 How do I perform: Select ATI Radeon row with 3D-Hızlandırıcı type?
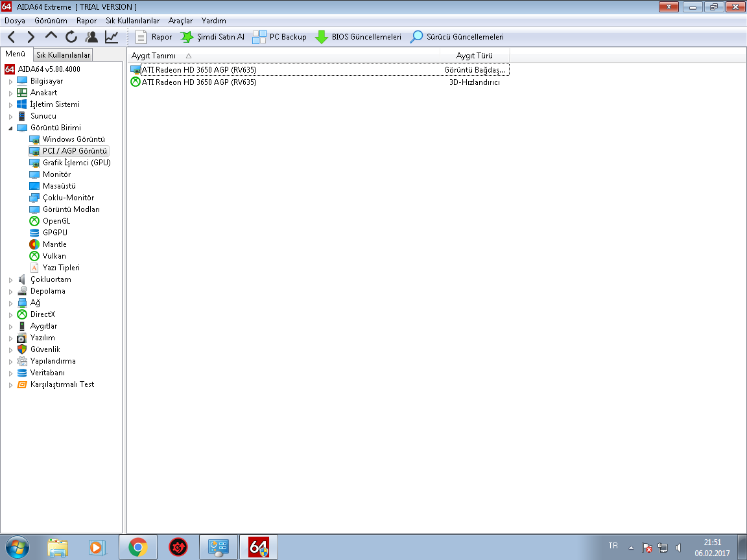pyautogui.click(x=319, y=82)
